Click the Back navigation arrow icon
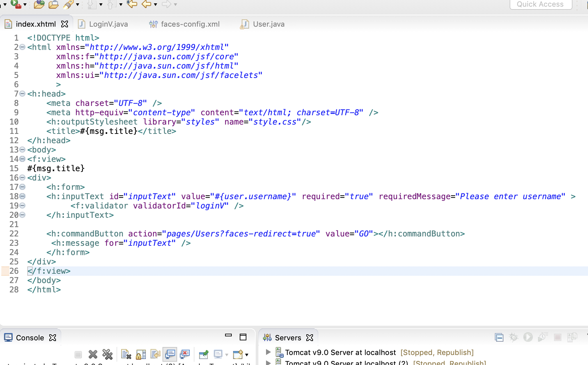This screenshot has height=365, width=588. coord(146,4)
